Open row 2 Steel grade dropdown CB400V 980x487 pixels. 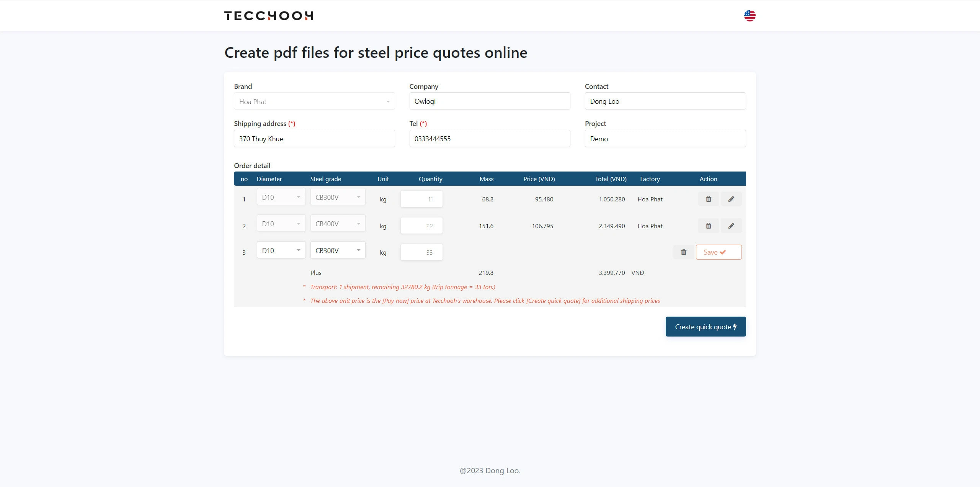click(337, 224)
